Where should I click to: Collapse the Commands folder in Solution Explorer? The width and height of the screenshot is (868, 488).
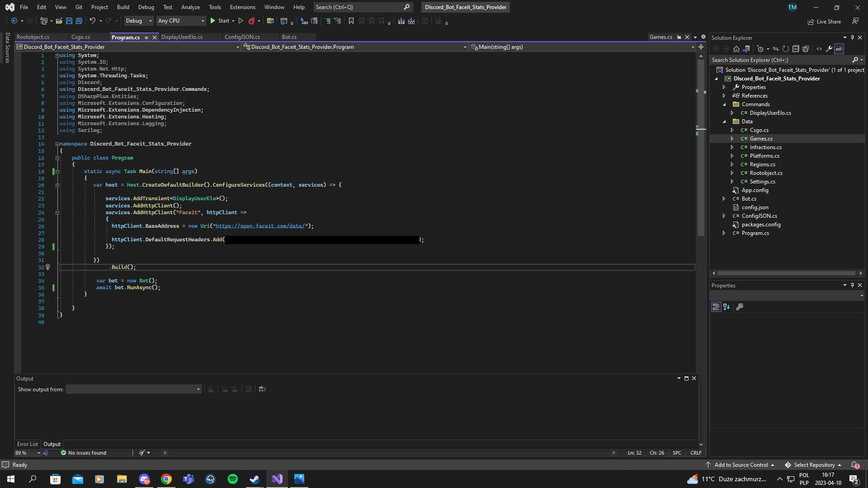pos(724,104)
